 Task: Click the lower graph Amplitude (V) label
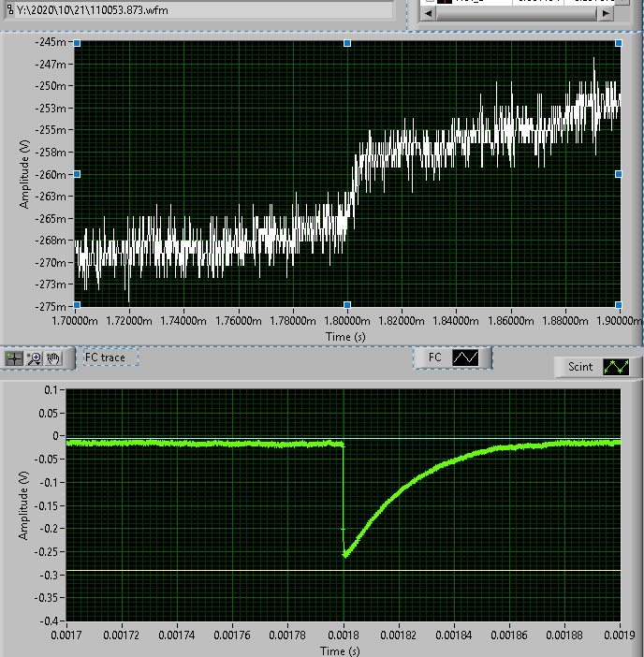tap(24, 504)
